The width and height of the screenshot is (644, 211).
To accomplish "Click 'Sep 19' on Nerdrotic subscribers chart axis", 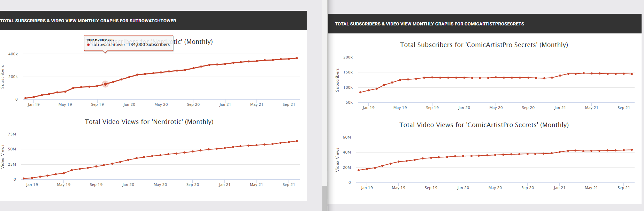I will click(98, 105).
